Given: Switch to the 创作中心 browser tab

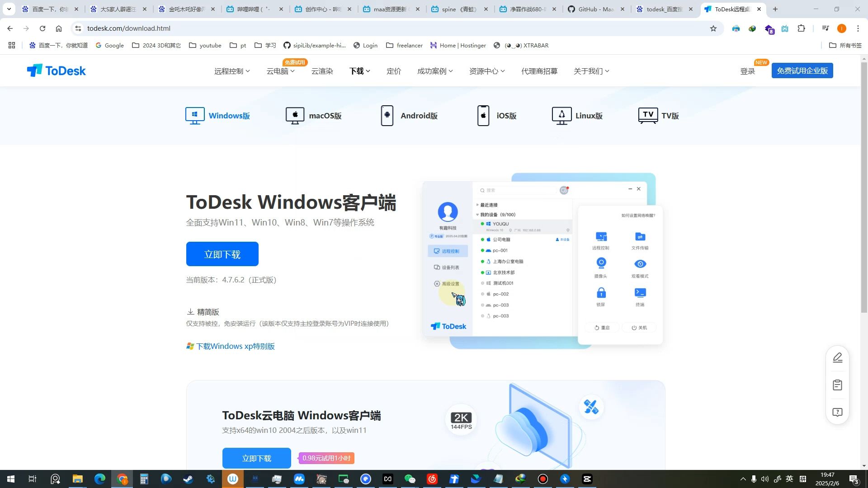Looking at the screenshot, I should tap(323, 9).
